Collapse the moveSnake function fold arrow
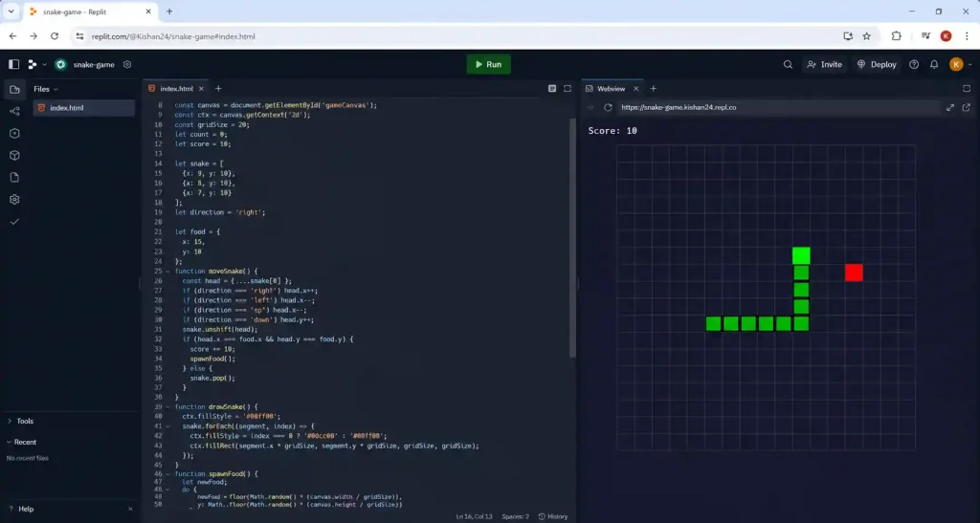 point(167,272)
